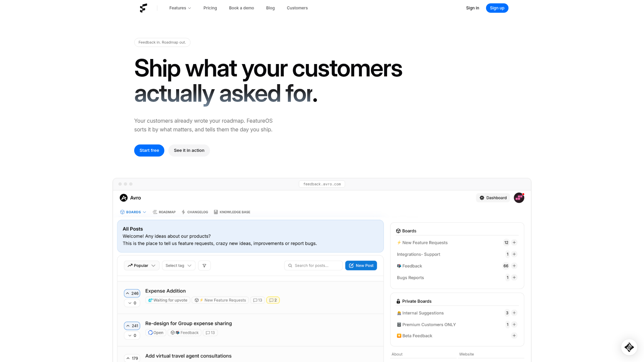The width and height of the screenshot is (644, 362).
Task: Open the funnel filter icon
Action: tap(204, 265)
